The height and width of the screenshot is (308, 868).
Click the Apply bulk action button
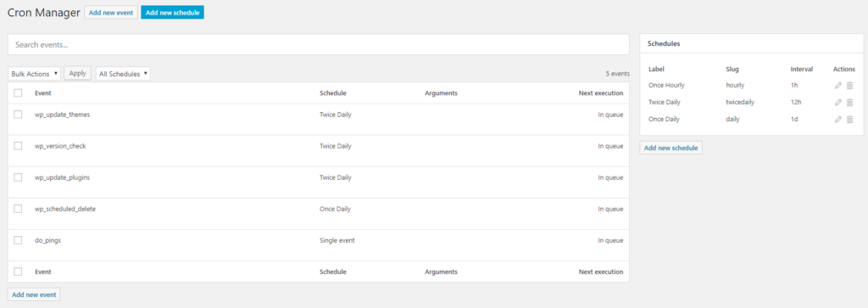pos(77,73)
